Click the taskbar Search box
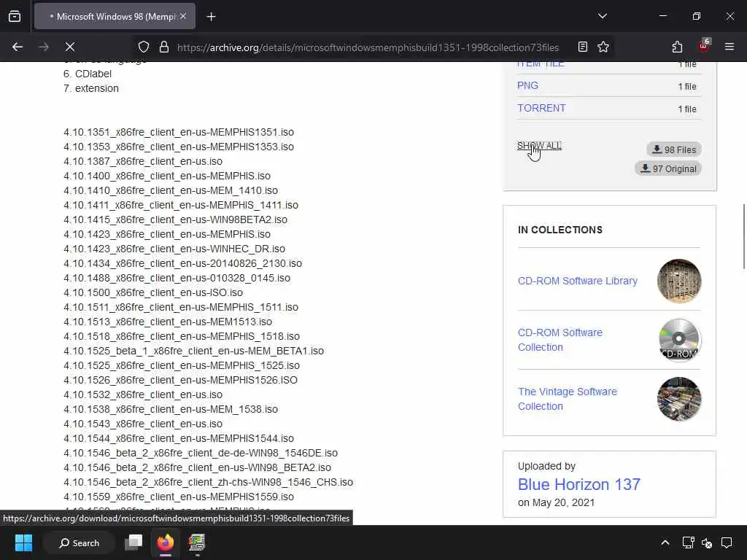 coord(79,542)
